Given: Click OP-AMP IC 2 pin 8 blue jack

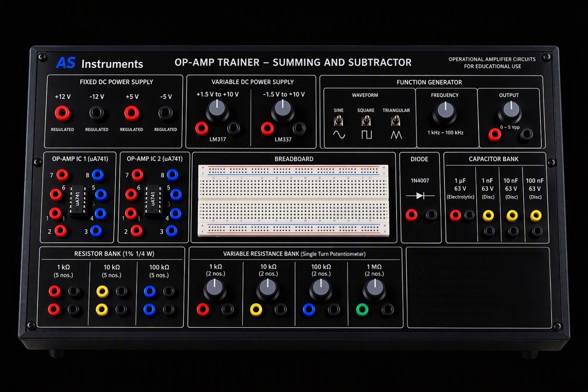Looking at the screenshot, I should pyautogui.click(x=172, y=174).
